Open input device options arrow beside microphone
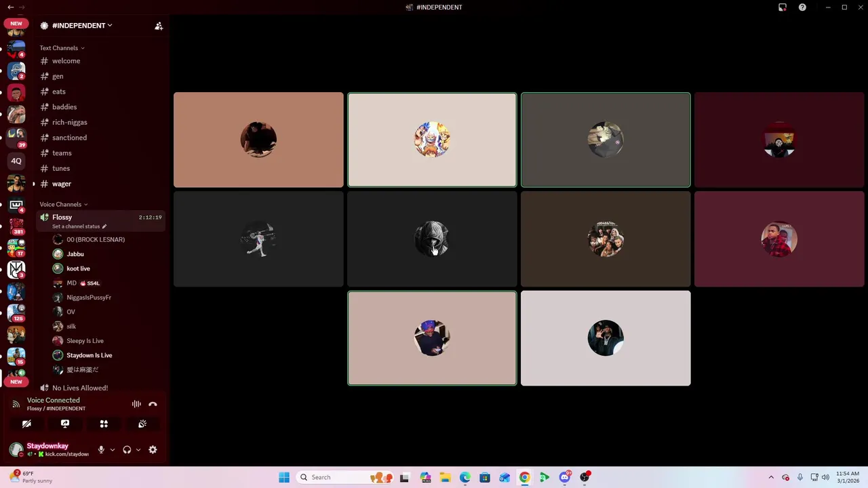 [113, 449]
